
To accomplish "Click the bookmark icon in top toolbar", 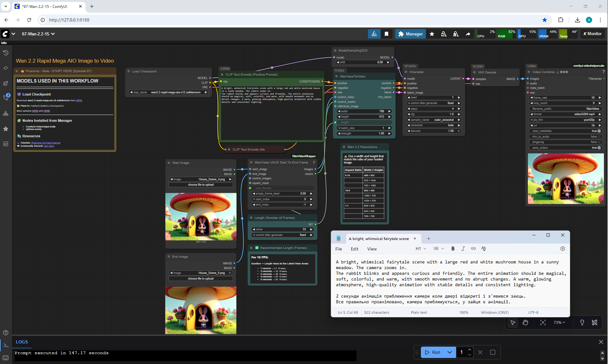I will [x=386, y=34].
